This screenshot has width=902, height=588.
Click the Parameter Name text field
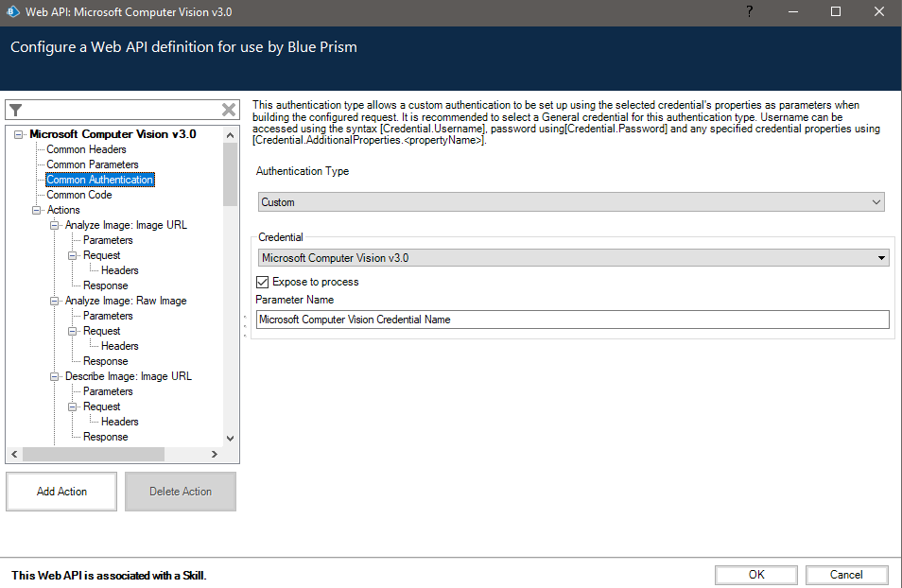click(x=572, y=320)
